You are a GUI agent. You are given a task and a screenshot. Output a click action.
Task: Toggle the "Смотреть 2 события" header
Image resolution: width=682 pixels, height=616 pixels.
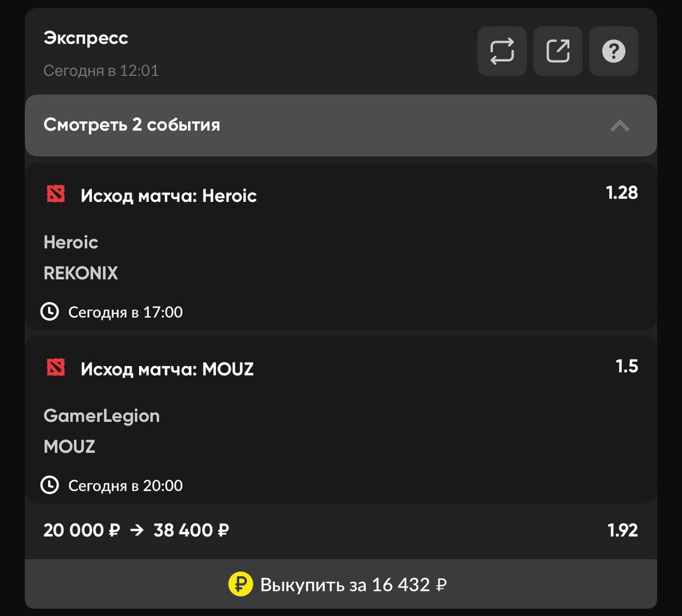click(132, 125)
